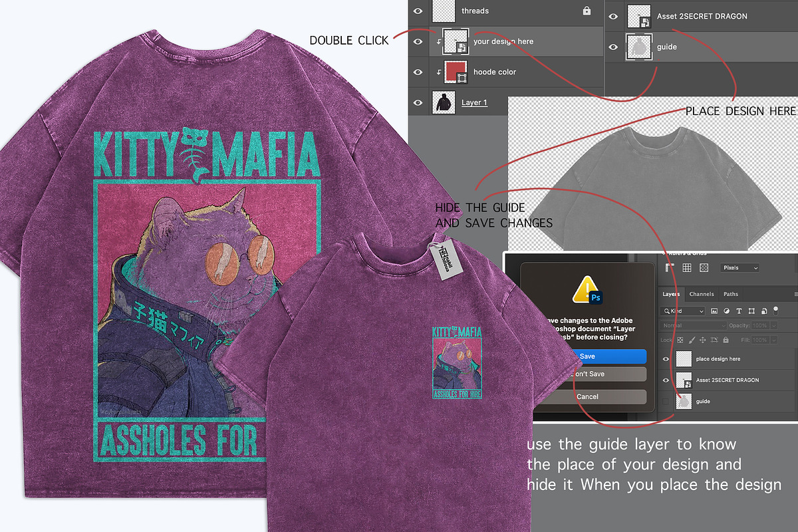Click the lock transparent pixels icon

pyautogui.click(x=680, y=340)
